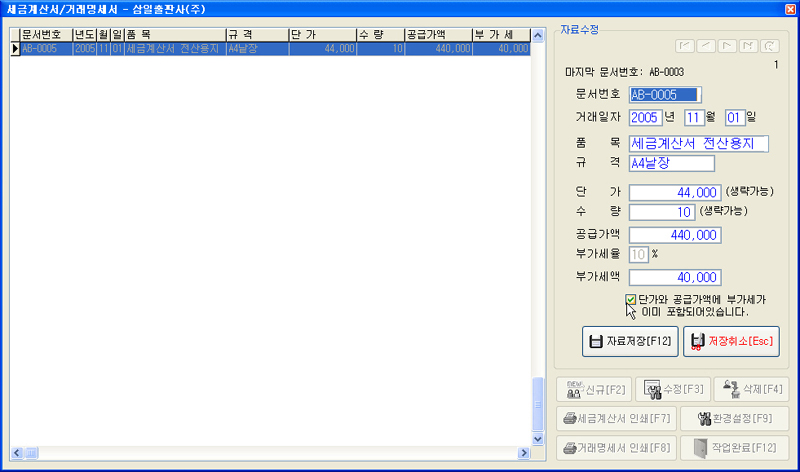Select table cell 세금계산서 전산용지

click(175, 49)
